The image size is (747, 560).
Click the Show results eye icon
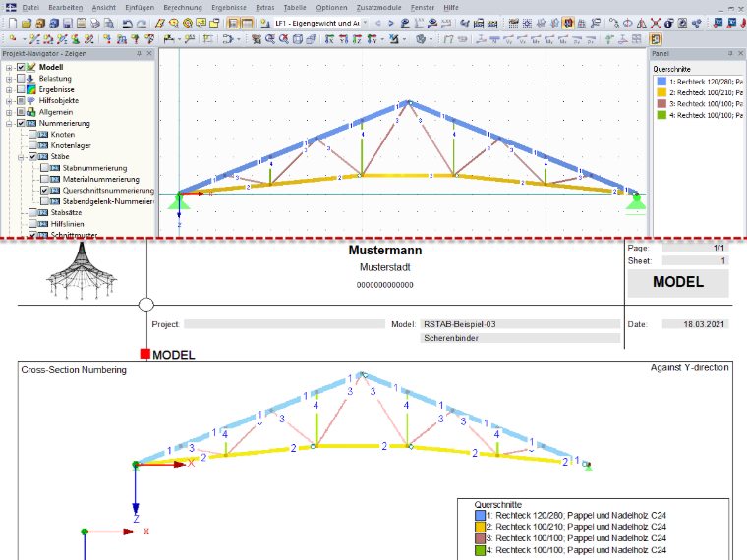tap(432, 23)
